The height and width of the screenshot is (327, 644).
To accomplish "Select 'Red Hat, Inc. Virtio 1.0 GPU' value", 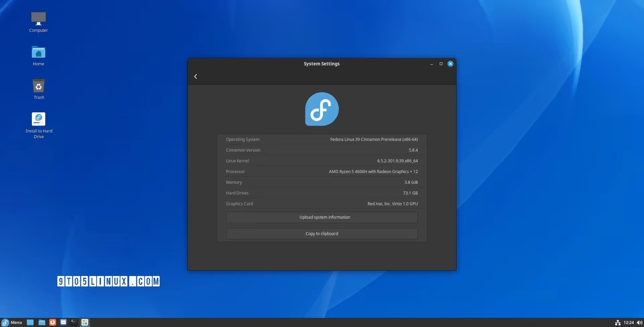I will [x=393, y=204].
